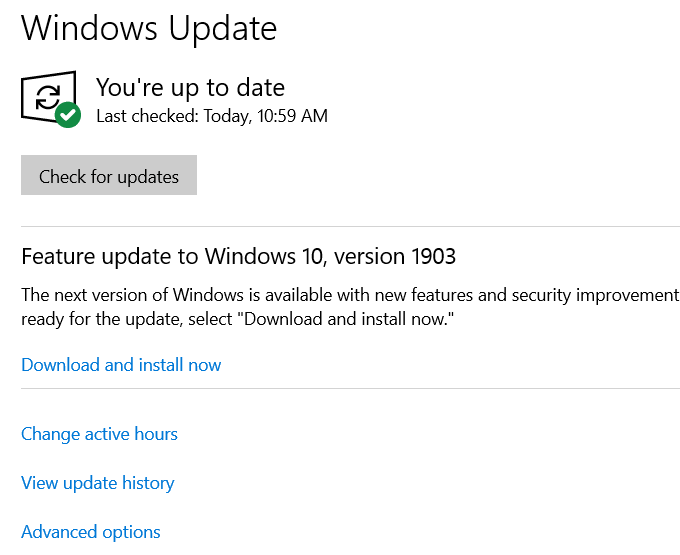Open the Download and install now link

click(121, 365)
